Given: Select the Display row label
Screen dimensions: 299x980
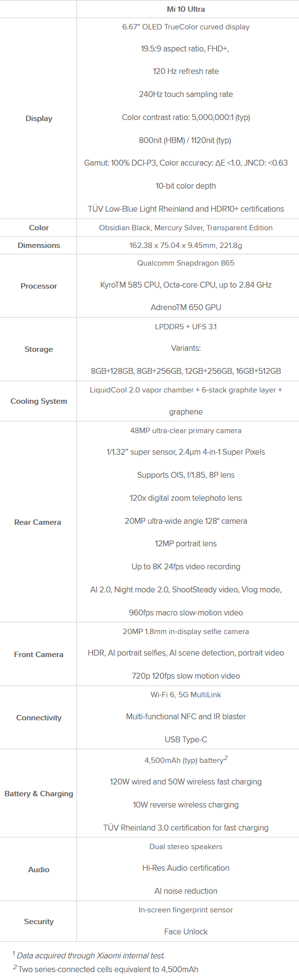Looking at the screenshot, I should coord(39,119).
